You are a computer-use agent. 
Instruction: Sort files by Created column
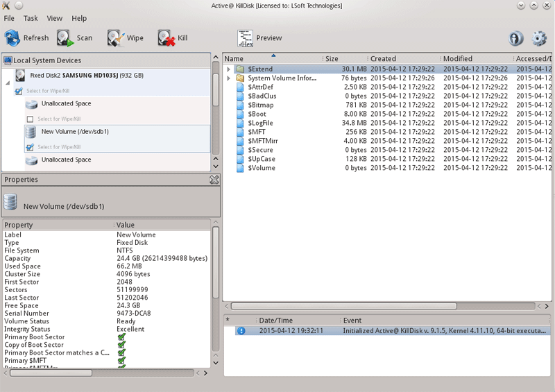tap(404, 58)
